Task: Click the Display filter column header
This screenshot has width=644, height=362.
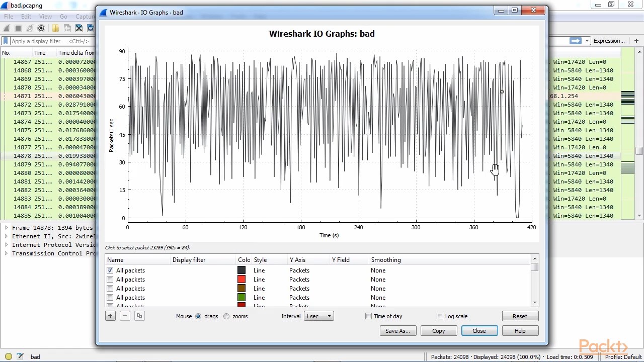Action: point(189,260)
